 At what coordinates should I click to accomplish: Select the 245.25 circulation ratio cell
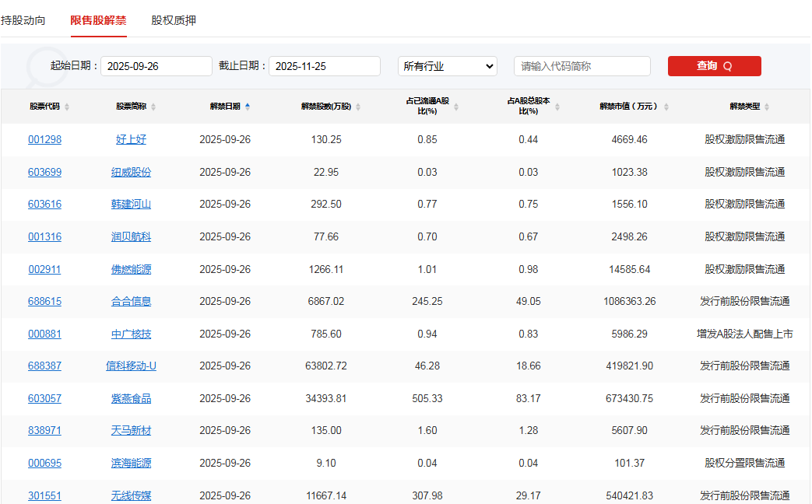click(427, 302)
